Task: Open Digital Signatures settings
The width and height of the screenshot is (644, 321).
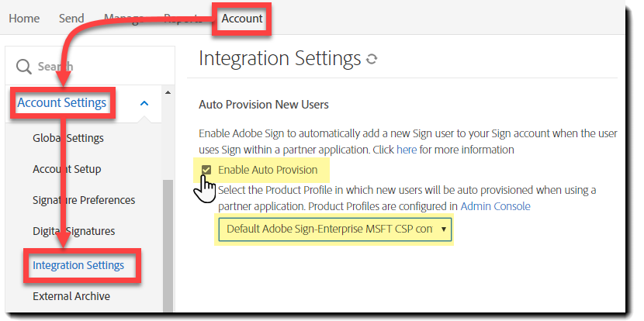Action: point(74,231)
